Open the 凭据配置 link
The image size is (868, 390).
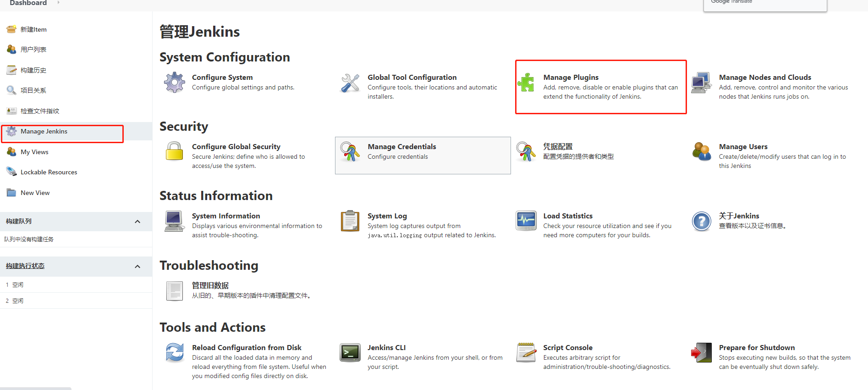tap(558, 146)
